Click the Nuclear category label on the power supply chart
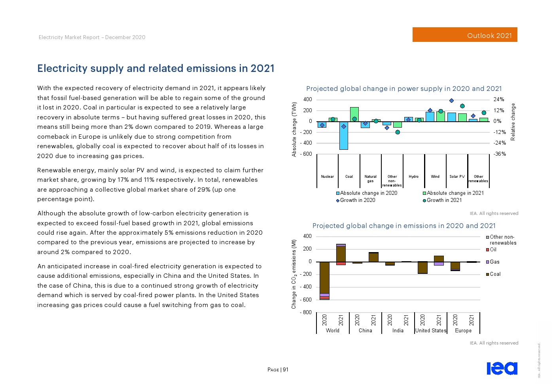Image resolution: width=555 pixels, height=392 pixels. pyautogui.click(x=327, y=177)
